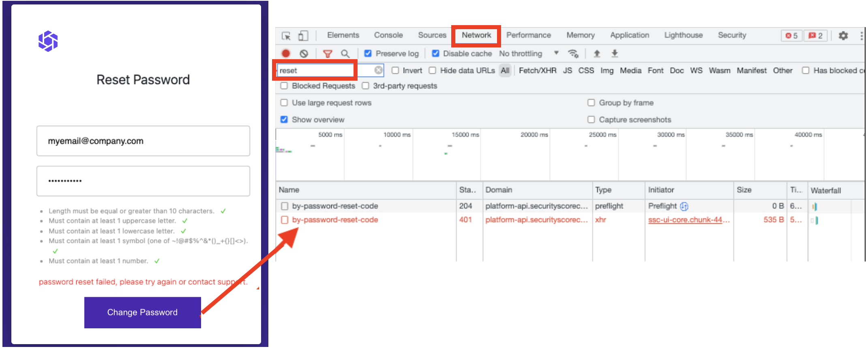Open DevTools settings gear icon
This screenshot has height=349, width=868.
[x=843, y=36]
